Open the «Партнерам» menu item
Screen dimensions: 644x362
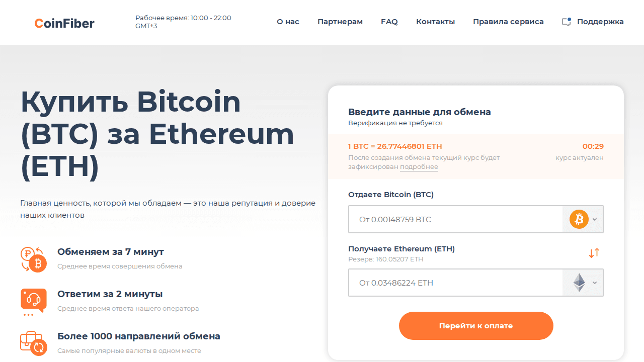[340, 22]
